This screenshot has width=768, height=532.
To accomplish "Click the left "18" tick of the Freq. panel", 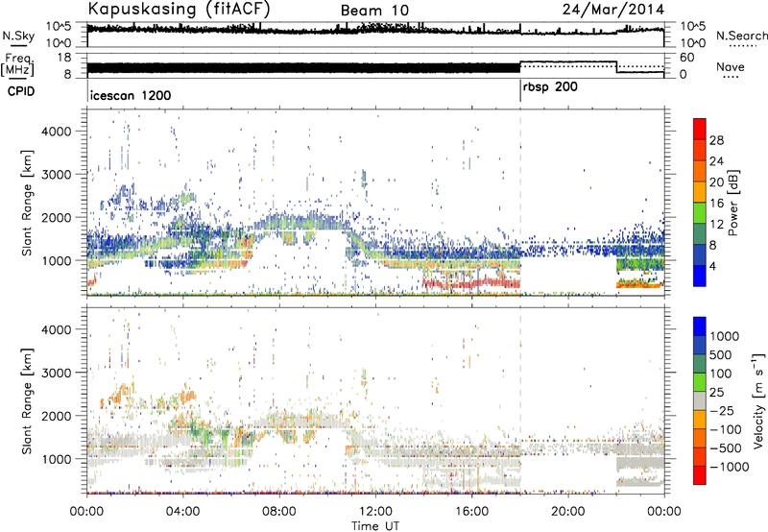I will pyautogui.click(x=64, y=58).
